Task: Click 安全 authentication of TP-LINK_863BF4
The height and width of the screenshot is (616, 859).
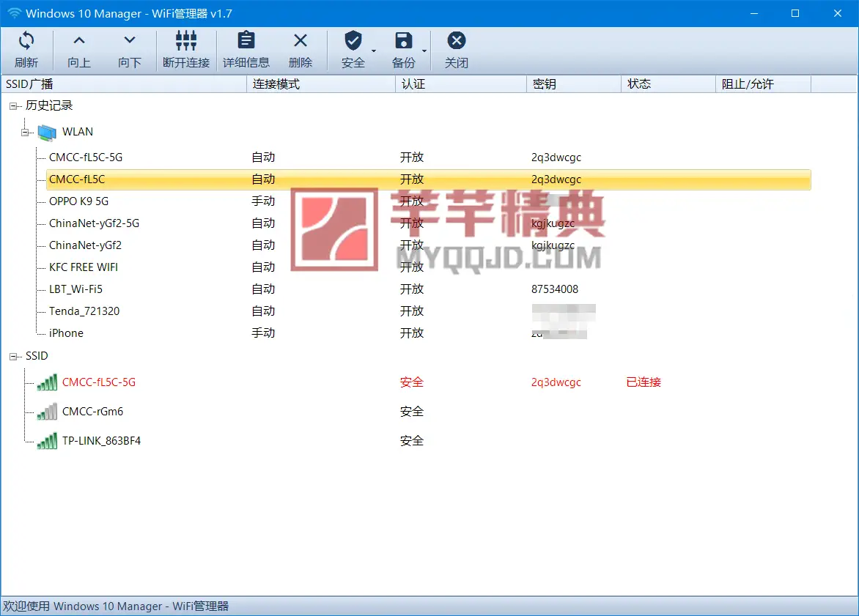Action: (x=411, y=441)
